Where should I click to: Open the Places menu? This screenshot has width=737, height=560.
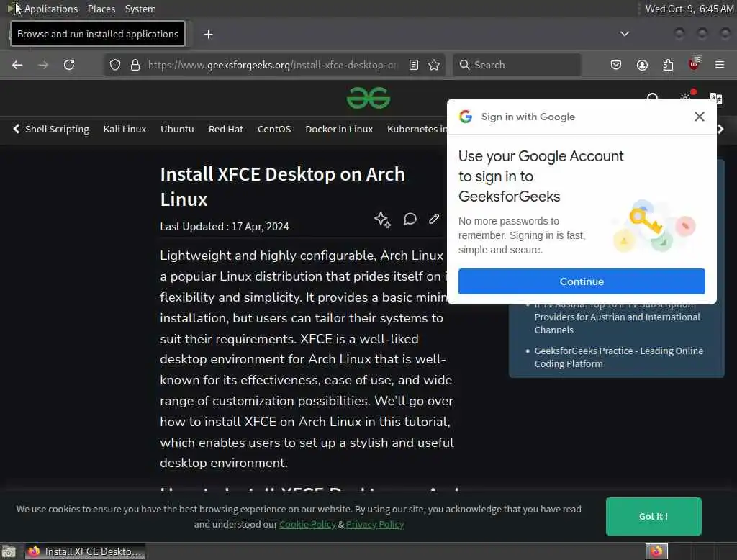coord(101,9)
